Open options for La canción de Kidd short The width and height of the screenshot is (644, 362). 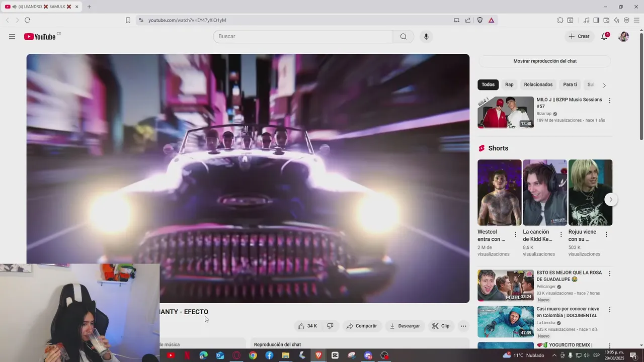[560, 234]
